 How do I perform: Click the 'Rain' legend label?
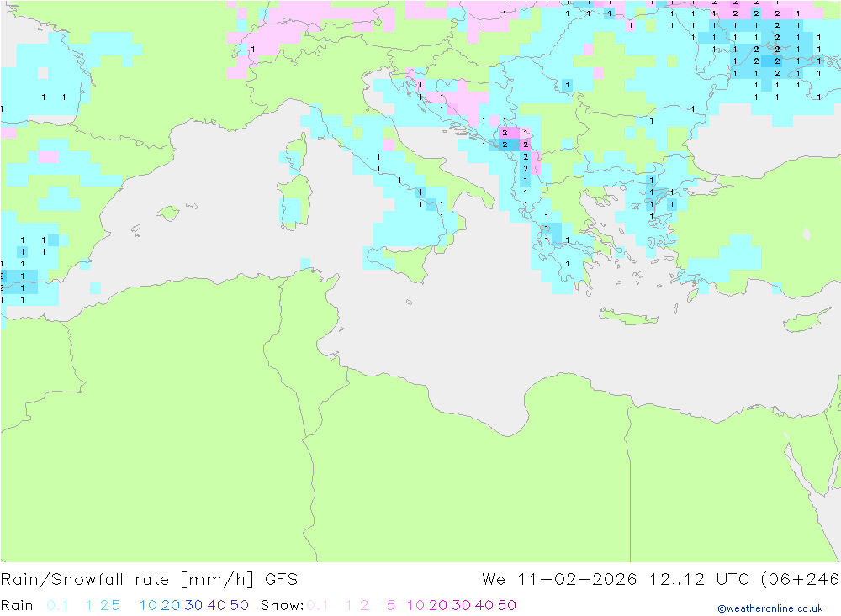pyautogui.click(x=17, y=605)
